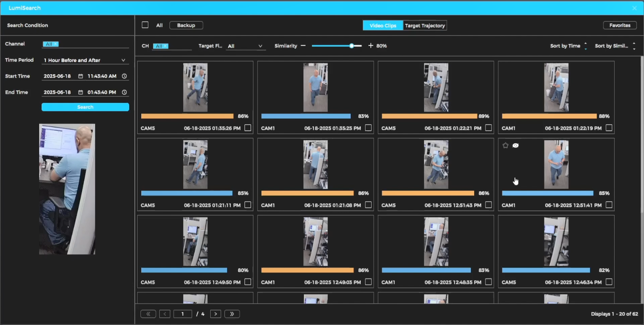Click the blue Search button
The height and width of the screenshot is (325, 644).
[x=85, y=107]
